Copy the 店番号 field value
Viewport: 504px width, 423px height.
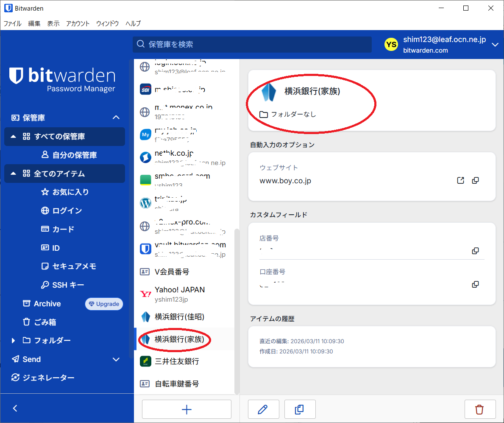[475, 251]
